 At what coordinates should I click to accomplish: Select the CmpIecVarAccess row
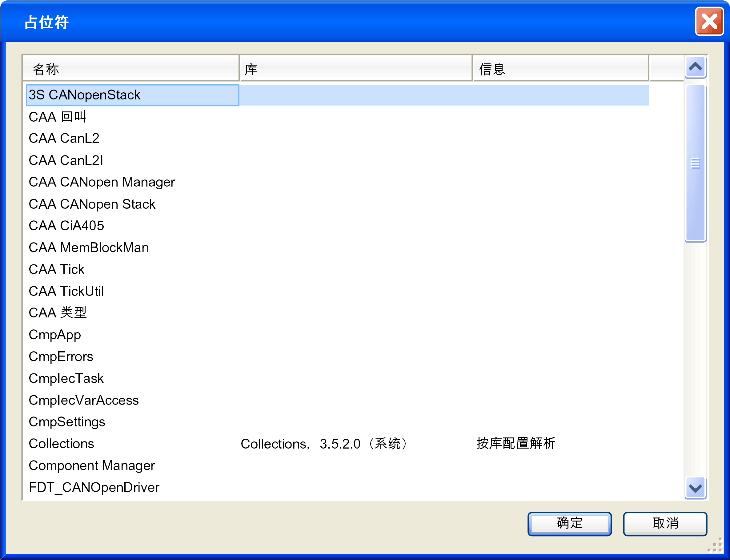pyautogui.click(x=84, y=400)
